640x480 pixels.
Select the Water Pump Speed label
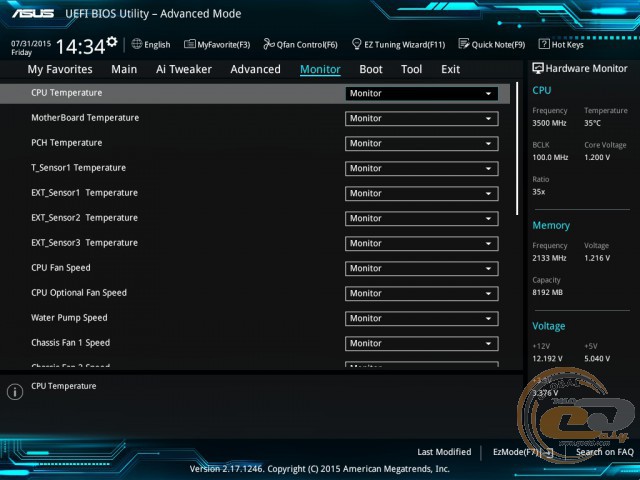[69, 318]
